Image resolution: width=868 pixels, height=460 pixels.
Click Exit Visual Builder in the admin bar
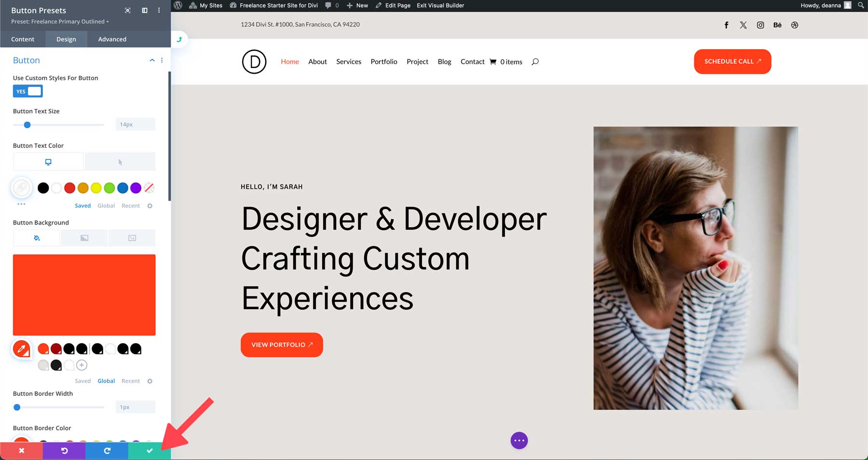pyautogui.click(x=439, y=5)
